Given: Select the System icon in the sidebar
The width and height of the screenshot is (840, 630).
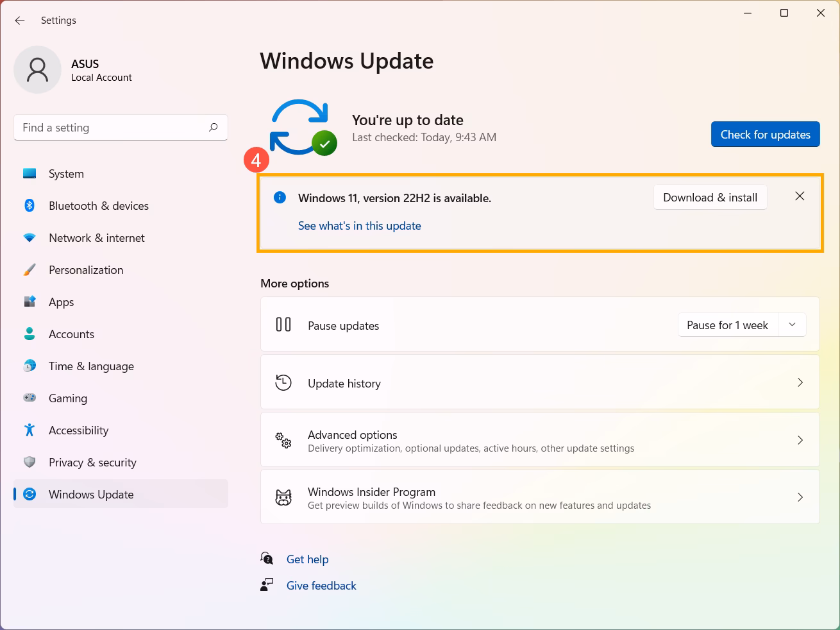Looking at the screenshot, I should coord(29,173).
